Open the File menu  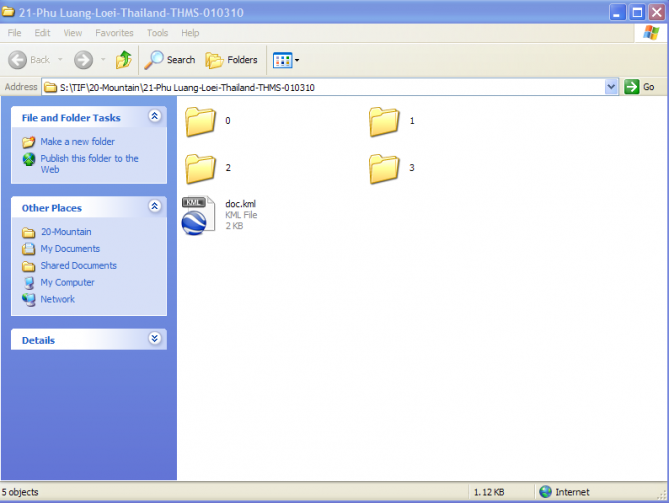pos(15,33)
